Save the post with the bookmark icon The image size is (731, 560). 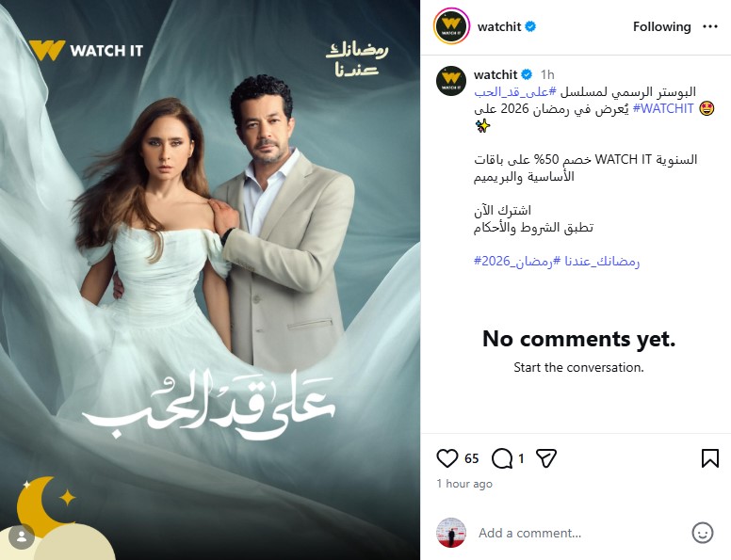pos(709,458)
